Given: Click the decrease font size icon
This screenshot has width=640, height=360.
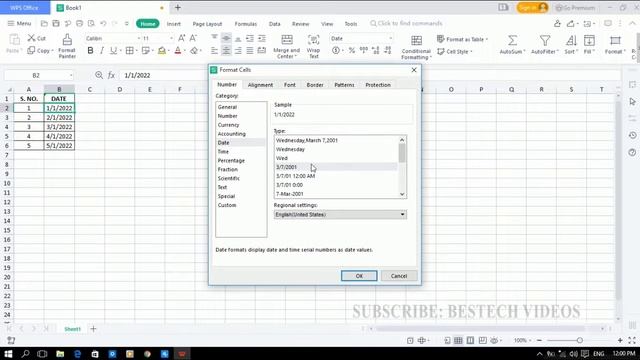Looking at the screenshot, I should click(193, 38).
